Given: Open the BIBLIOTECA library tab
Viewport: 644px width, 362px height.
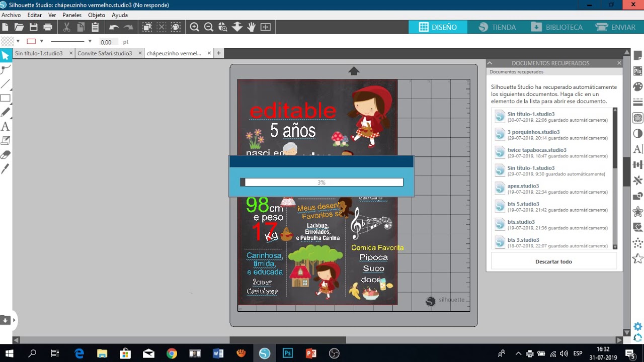Looking at the screenshot, I should point(557,27).
